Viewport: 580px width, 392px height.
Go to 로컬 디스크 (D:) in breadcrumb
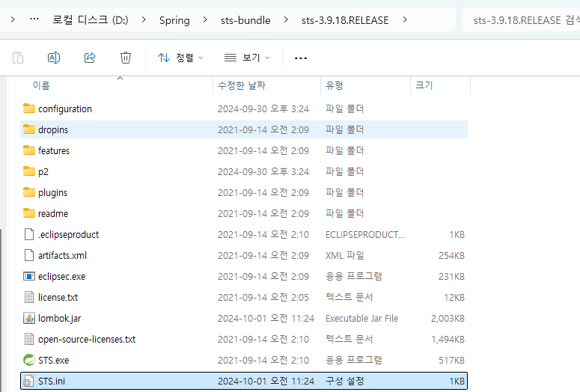tap(91, 19)
